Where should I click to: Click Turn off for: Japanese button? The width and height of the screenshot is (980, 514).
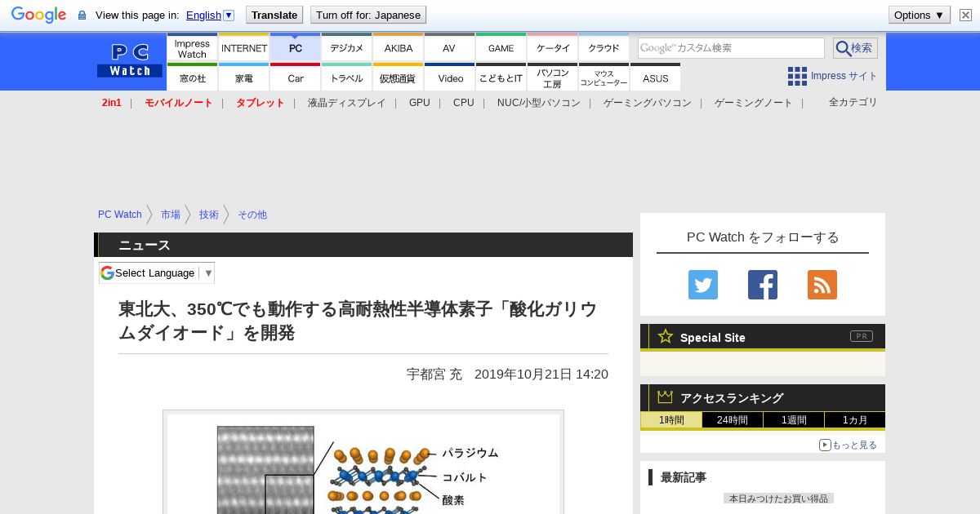368,15
